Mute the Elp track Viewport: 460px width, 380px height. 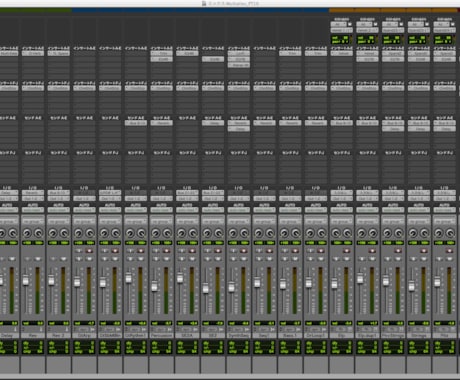coord(347,259)
